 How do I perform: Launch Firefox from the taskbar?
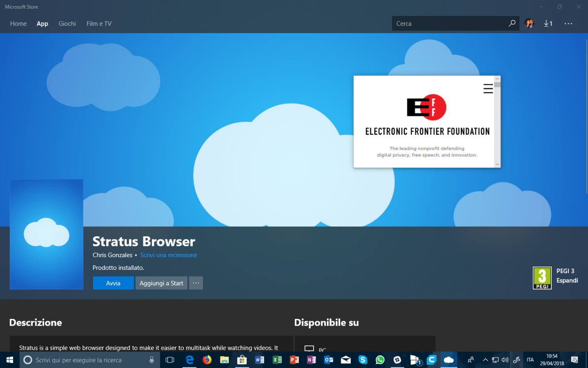pos(207,360)
